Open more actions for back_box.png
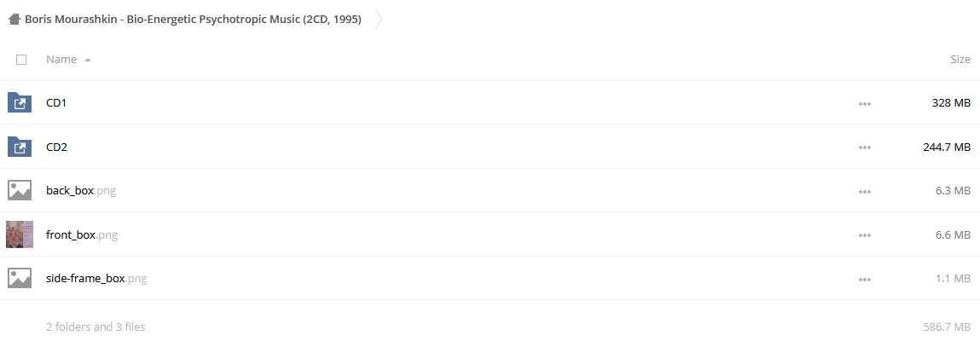The image size is (980, 347). (x=865, y=191)
